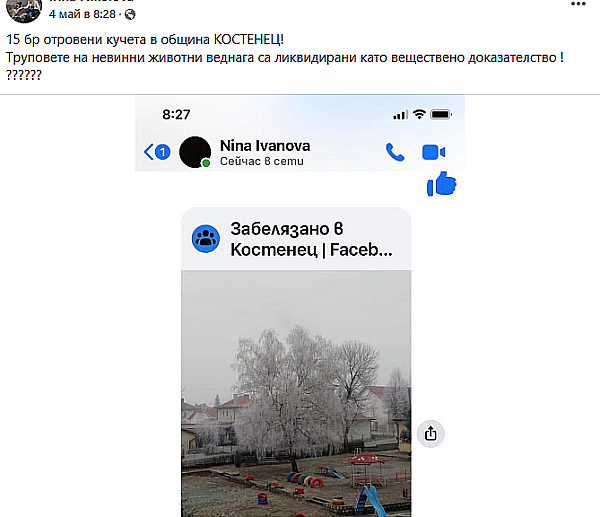The image size is (600, 517).
Task: Click the 8:27 clock in phone status bar
Action: tap(176, 114)
